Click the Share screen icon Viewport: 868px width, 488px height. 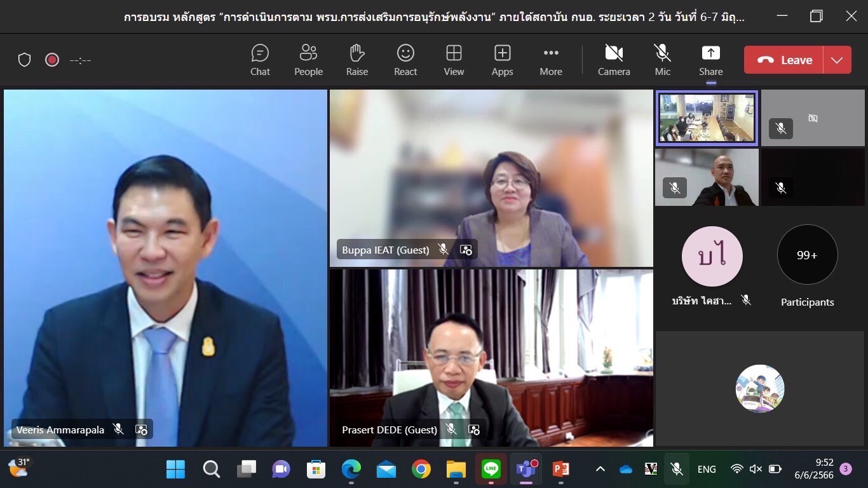pyautogui.click(x=710, y=60)
